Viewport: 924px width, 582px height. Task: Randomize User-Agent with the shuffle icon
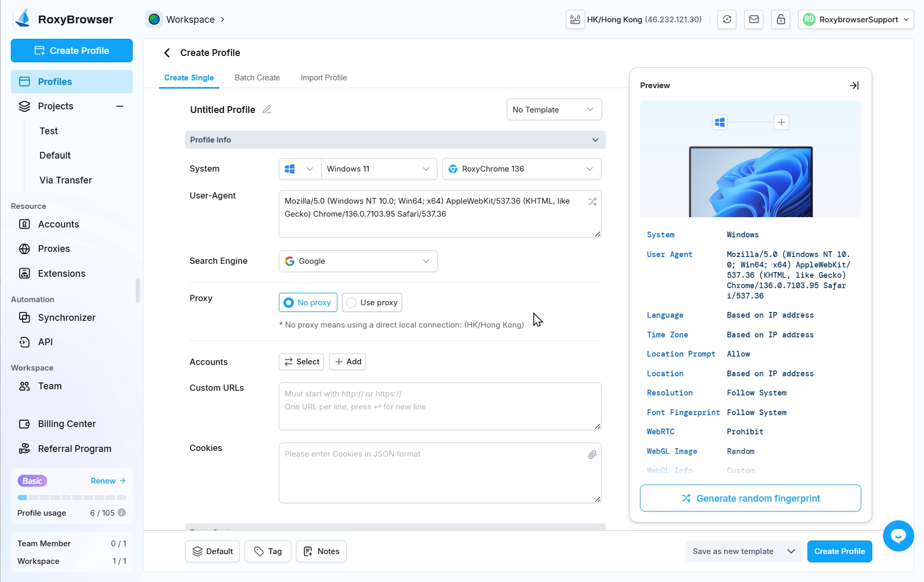click(592, 202)
